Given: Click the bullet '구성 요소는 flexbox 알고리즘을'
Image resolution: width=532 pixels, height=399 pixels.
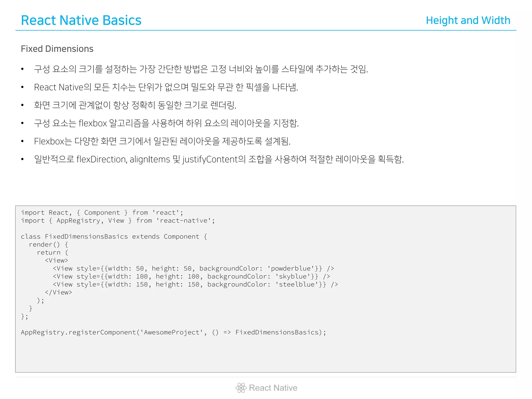Looking at the screenshot, I should click(x=167, y=123).
